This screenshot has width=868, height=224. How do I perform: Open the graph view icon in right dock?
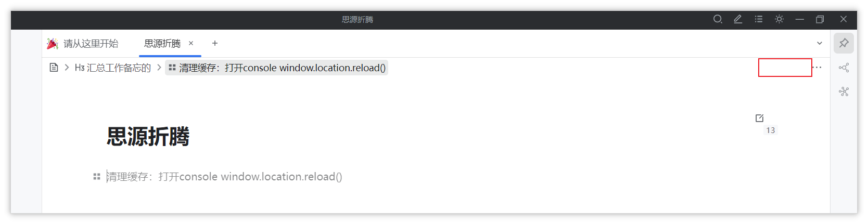click(x=844, y=68)
